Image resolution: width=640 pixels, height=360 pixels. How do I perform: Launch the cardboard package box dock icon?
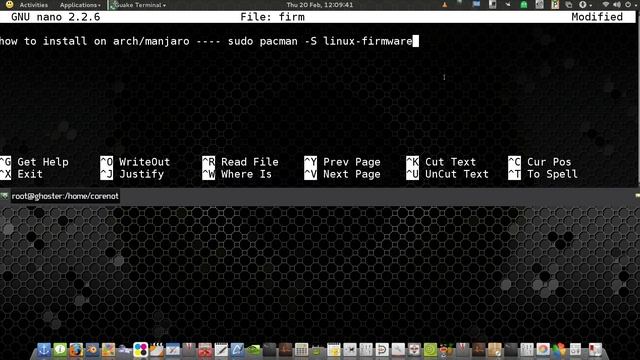[x=495, y=349]
